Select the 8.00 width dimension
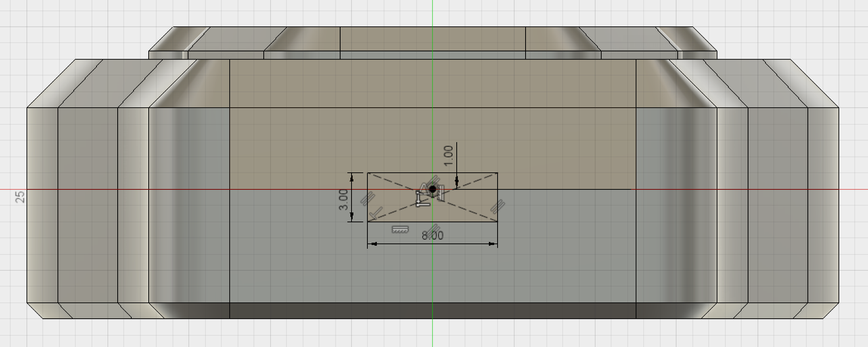The image size is (868, 347). (432, 236)
